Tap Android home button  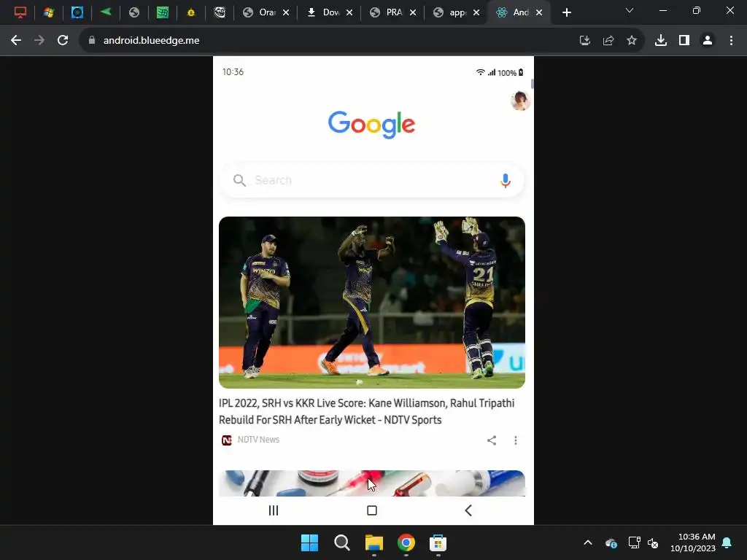click(x=372, y=510)
